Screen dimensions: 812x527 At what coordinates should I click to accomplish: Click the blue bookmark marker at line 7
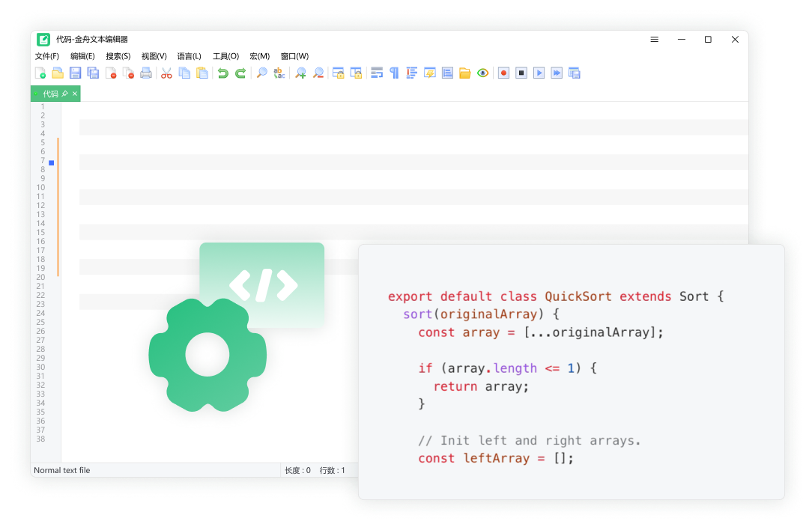[x=52, y=162]
